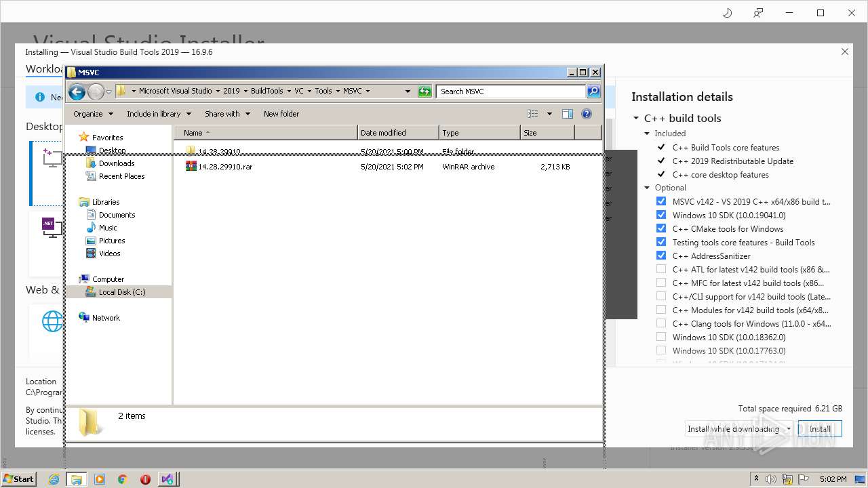Open Documents library in navigation pane

(117, 215)
